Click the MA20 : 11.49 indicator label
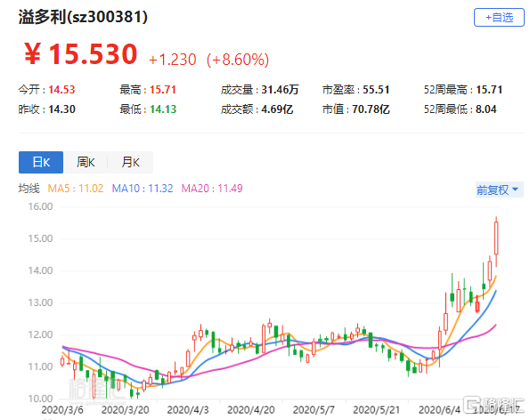This screenshot has width=530, height=420. click(x=212, y=188)
